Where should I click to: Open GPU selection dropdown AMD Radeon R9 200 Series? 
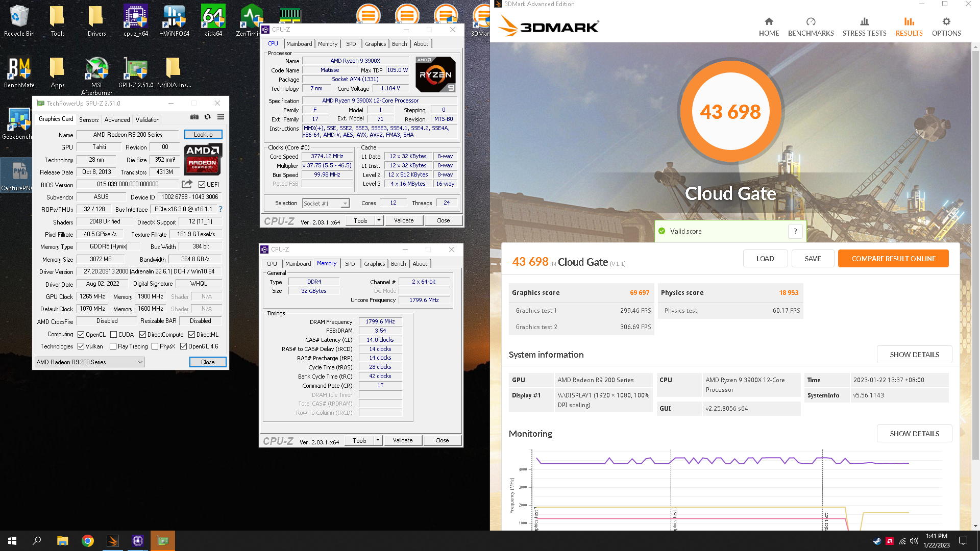[x=90, y=362]
